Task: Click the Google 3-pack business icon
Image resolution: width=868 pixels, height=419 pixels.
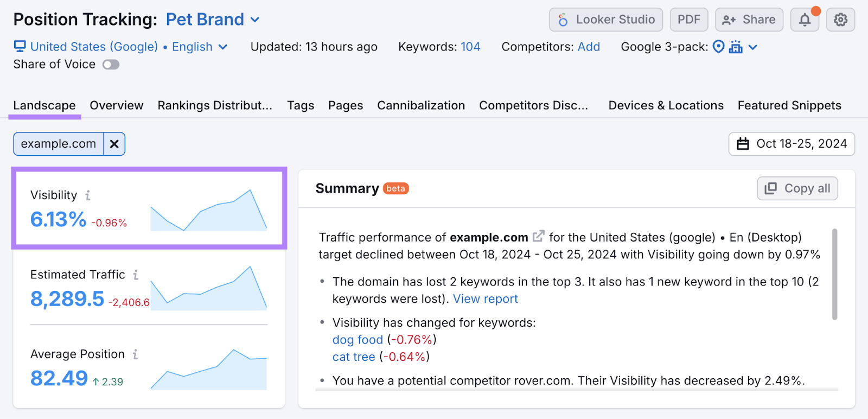Action: tap(736, 47)
